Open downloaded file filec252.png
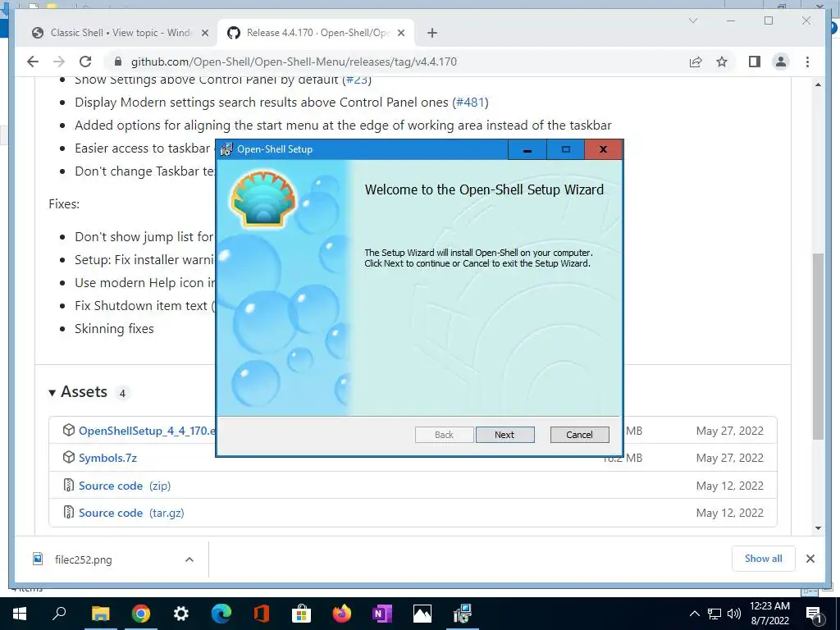The height and width of the screenshot is (630, 840). coord(83,559)
